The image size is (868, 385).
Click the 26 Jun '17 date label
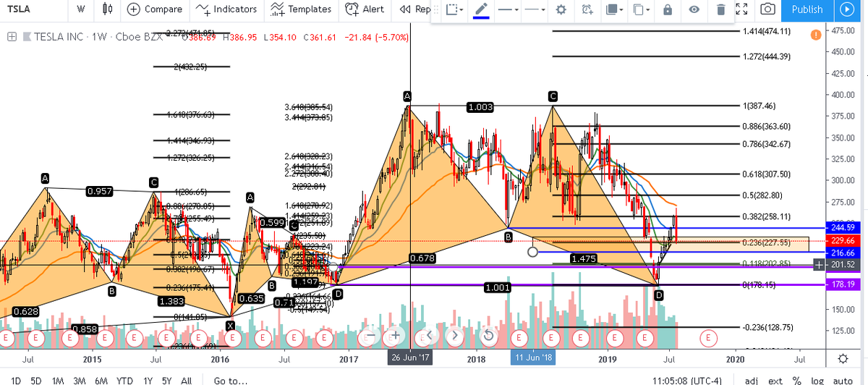click(x=410, y=358)
